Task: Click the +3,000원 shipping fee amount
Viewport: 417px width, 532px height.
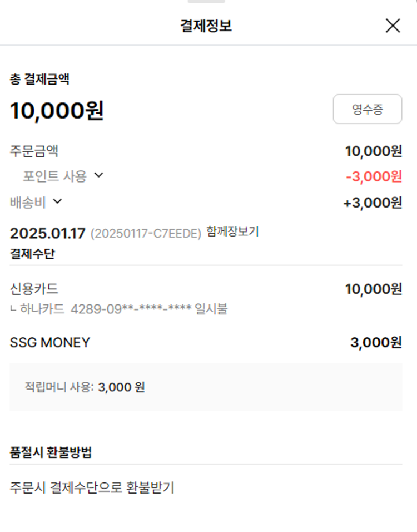Action: coord(373,203)
